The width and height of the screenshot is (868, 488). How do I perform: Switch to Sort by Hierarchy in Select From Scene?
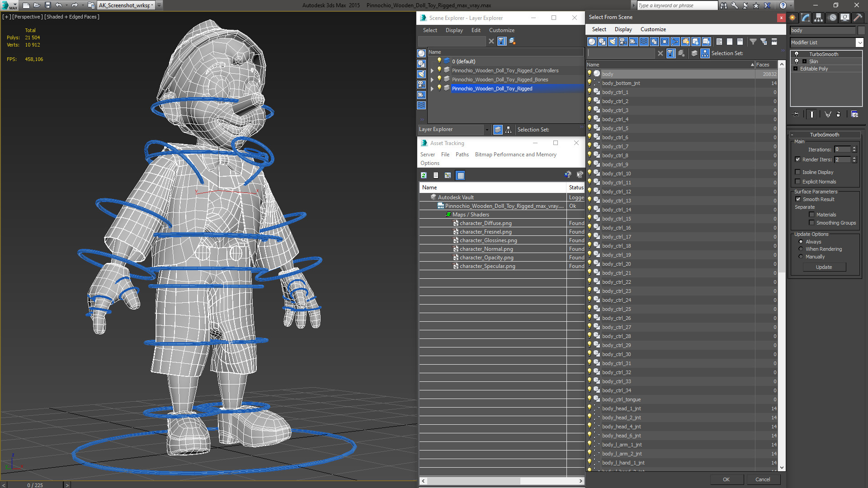[705, 53]
